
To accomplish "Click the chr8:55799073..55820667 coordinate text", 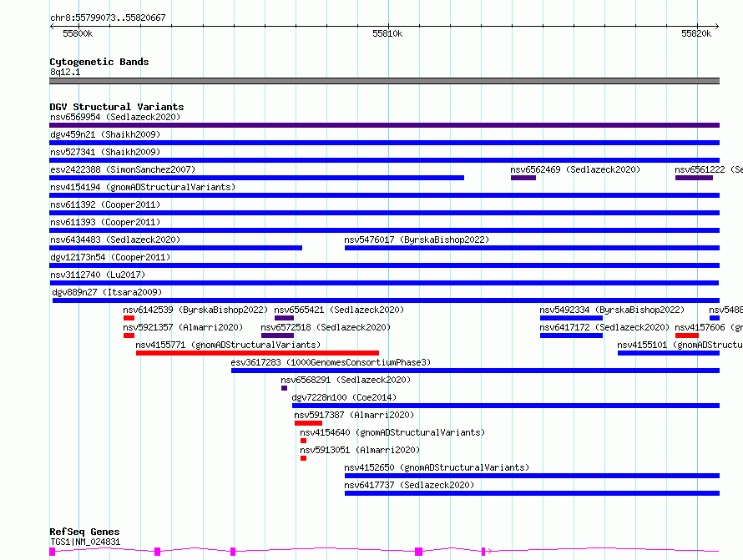I will pyautogui.click(x=108, y=18).
